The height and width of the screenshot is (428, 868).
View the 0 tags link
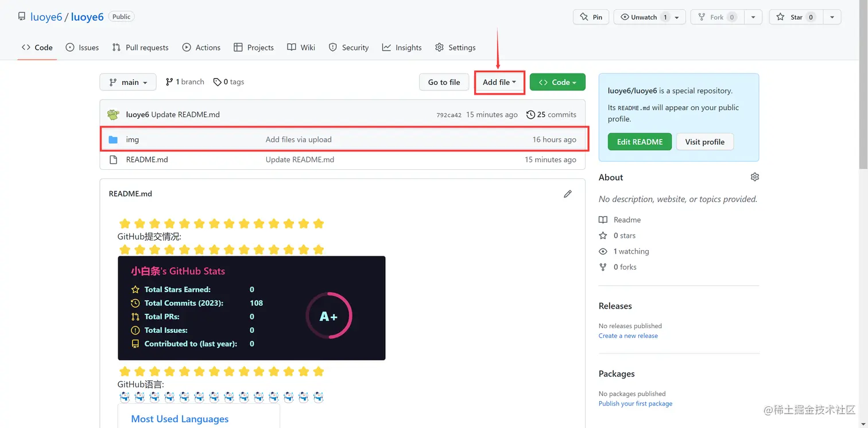coord(229,82)
